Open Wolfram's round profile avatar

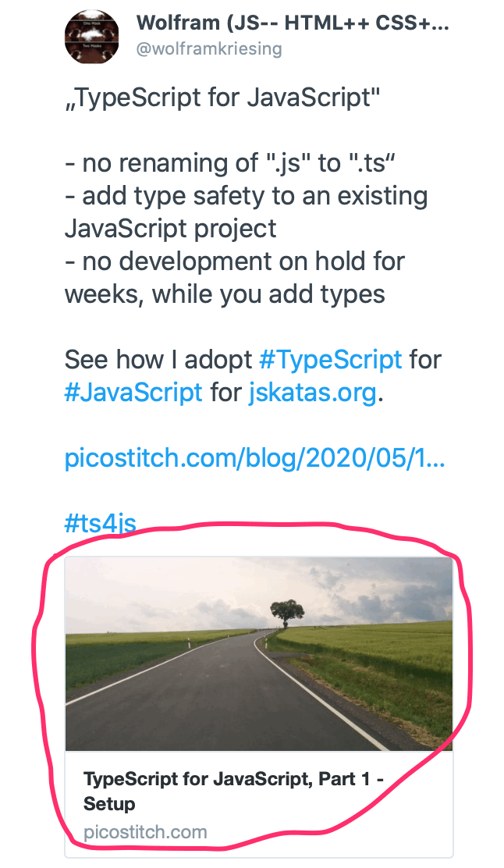[92, 37]
